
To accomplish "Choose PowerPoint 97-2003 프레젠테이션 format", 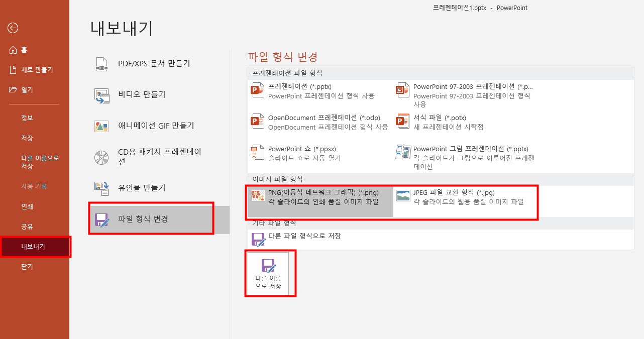I will point(466,95).
